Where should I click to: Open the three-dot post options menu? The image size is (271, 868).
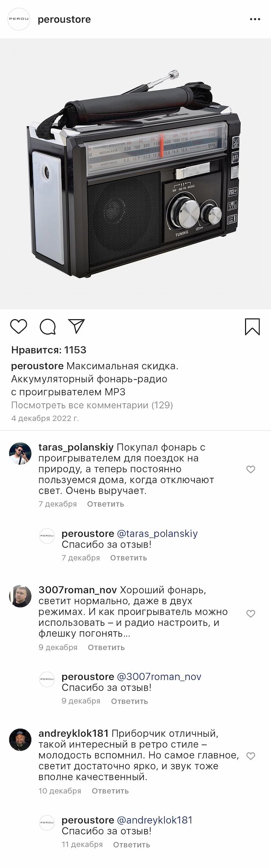point(255,19)
